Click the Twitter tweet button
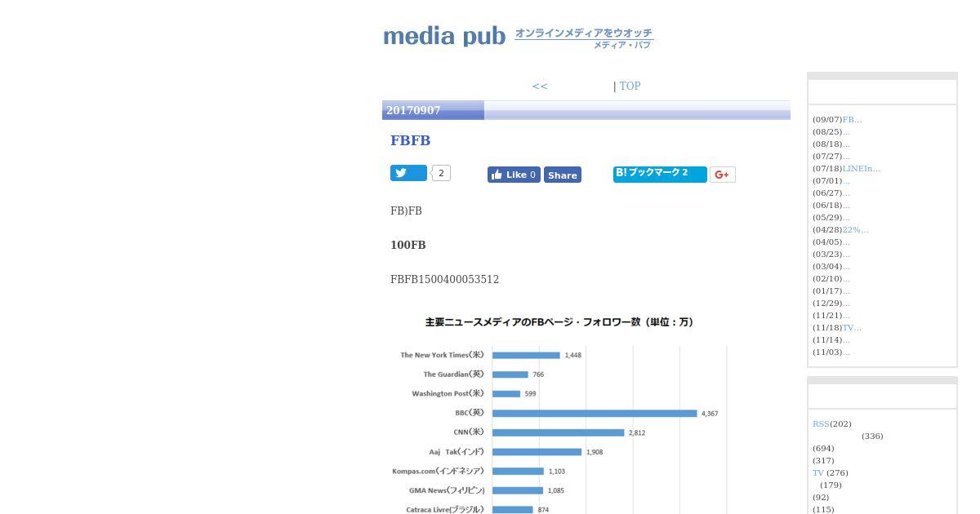980x514 pixels. pos(408,173)
